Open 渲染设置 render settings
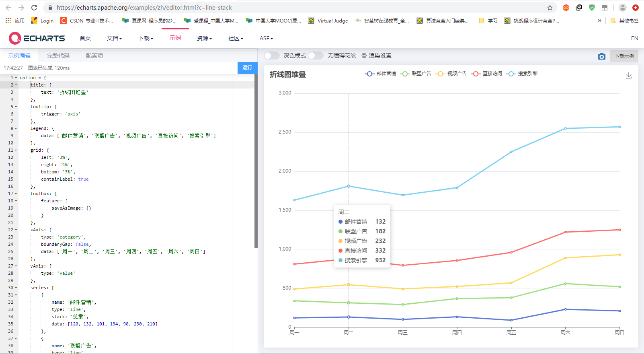Screen dimensions: 644x354 click(376, 56)
